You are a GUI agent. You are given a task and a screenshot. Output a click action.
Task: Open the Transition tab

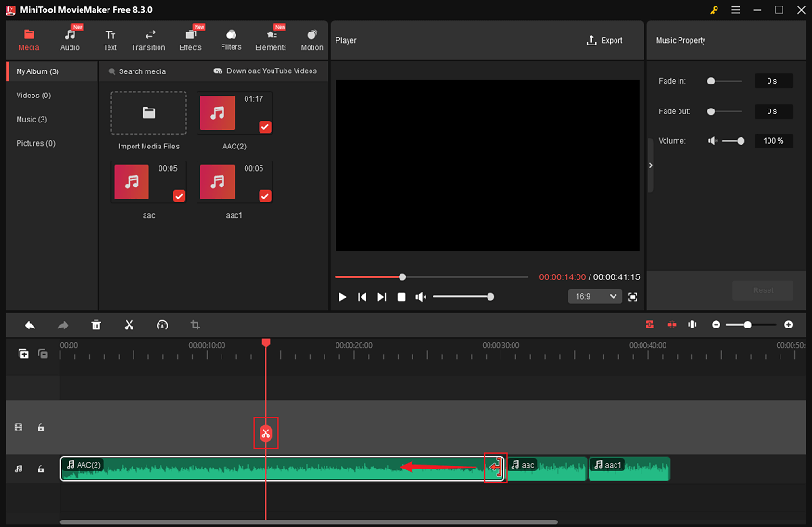(148, 40)
